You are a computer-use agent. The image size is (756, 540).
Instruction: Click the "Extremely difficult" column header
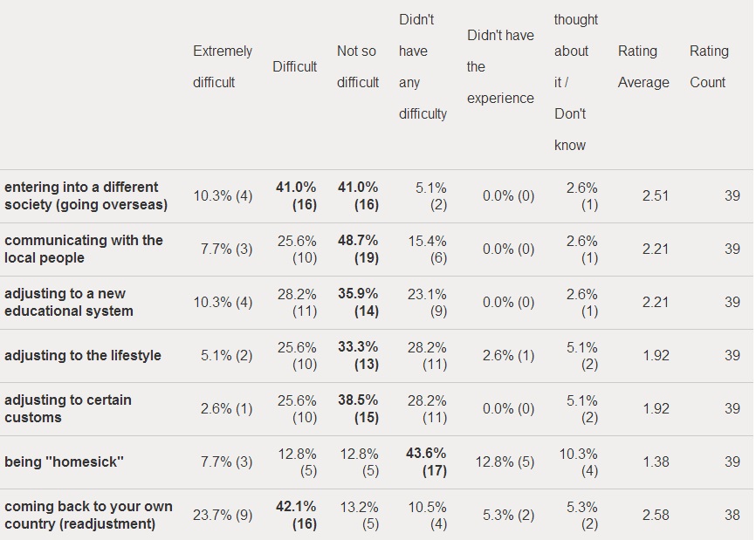click(x=223, y=66)
